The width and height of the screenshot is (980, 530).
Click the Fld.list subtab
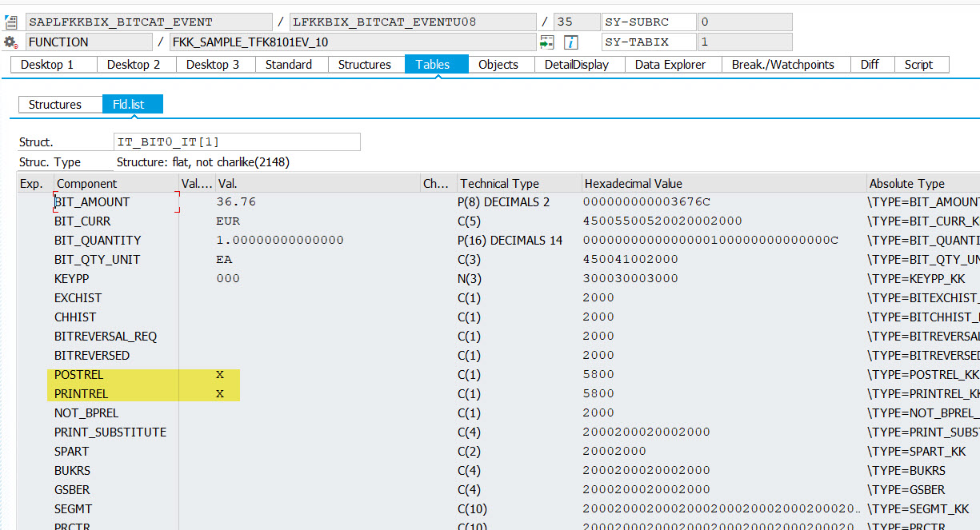pos(133,104)
